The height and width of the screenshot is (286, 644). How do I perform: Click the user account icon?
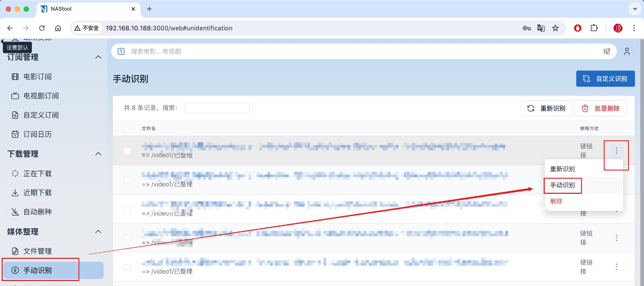(627, 51)
